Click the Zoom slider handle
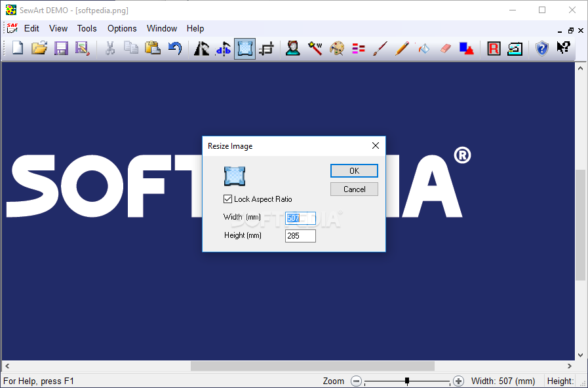Image resolution: width=588 pixels, height=388 pixels. point(407,381)
